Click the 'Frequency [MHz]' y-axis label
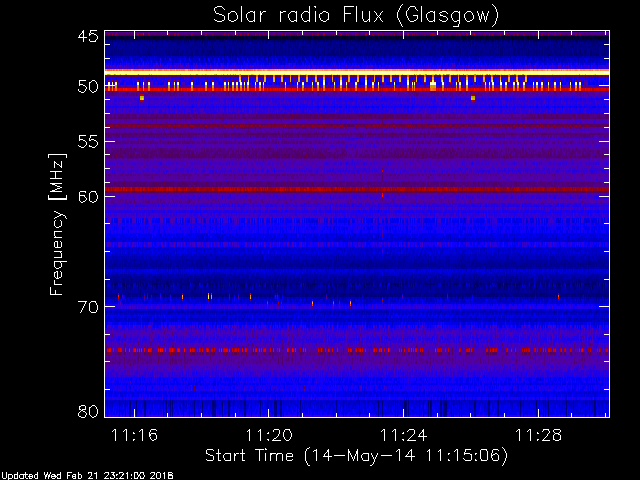 (x=58, y=224)
